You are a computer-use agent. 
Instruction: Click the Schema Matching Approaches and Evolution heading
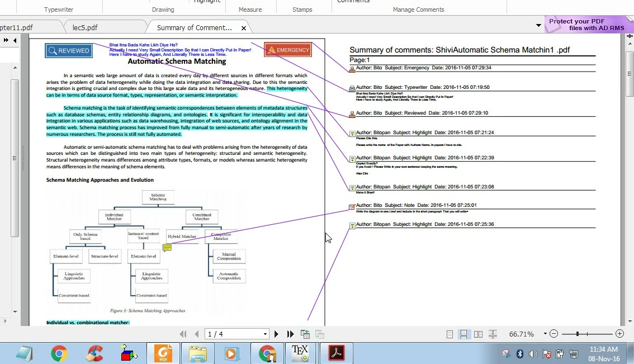[100, 180]
